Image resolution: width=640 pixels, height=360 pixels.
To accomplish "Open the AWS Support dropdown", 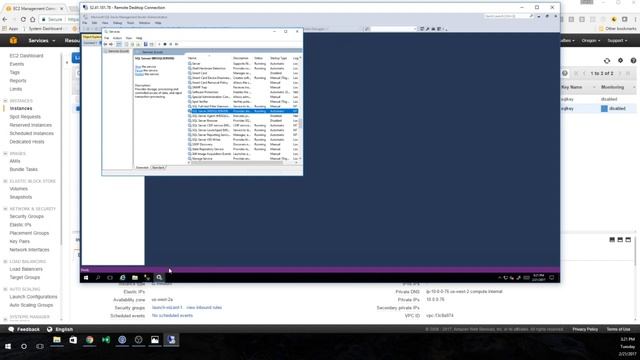I will tap(617, 40).
